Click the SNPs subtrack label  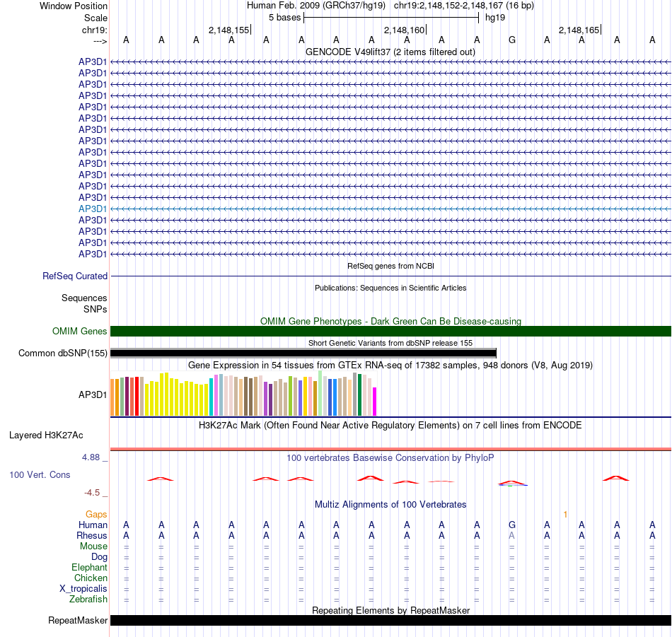click(x=95, y=309)
